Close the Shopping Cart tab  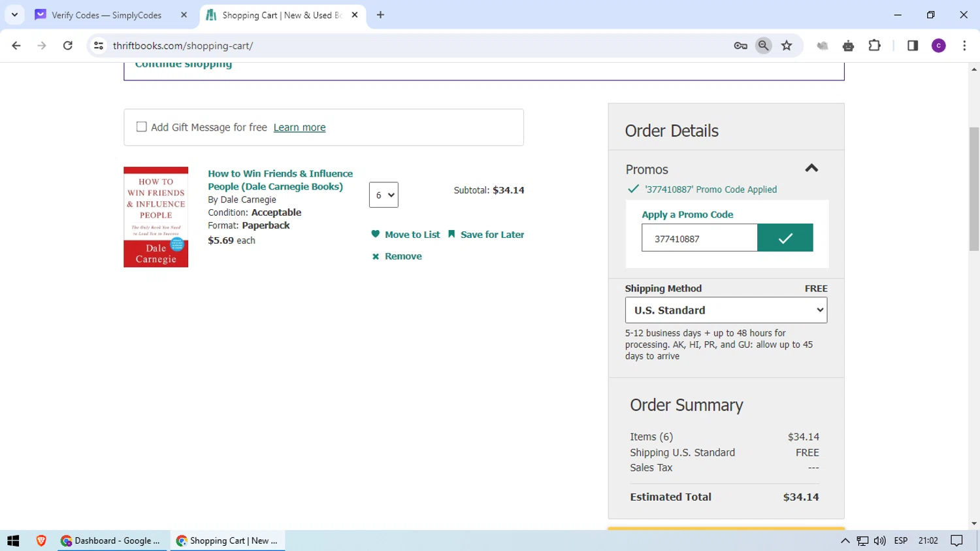tap(355, 15)
